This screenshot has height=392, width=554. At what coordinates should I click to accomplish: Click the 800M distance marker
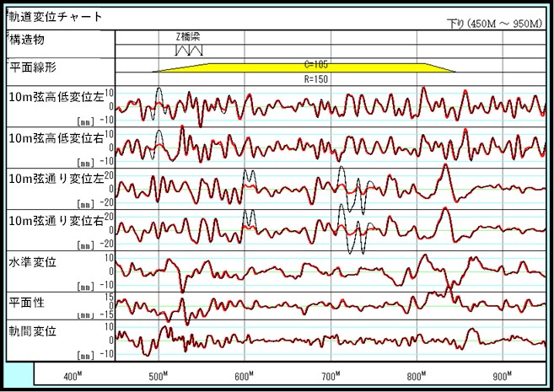(417, 375)
